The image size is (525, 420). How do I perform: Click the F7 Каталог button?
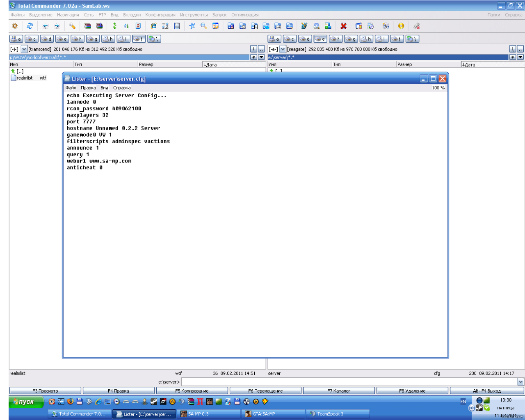[x=339, y=391]
